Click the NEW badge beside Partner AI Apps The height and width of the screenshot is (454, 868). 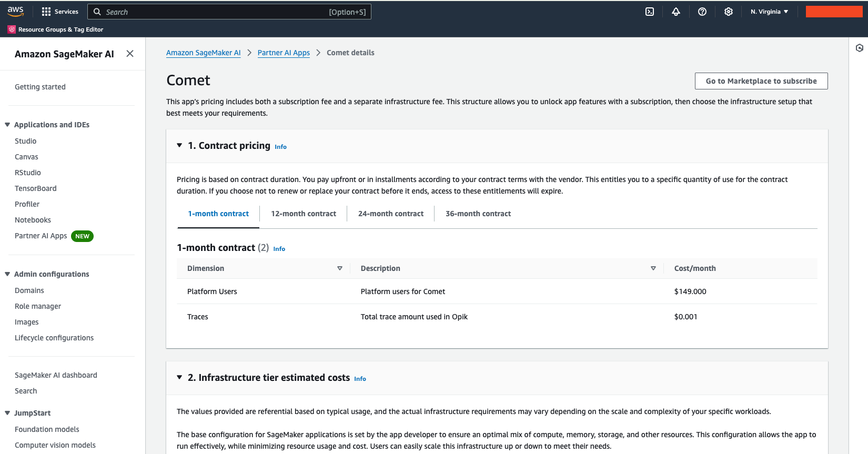coord(82,236)
